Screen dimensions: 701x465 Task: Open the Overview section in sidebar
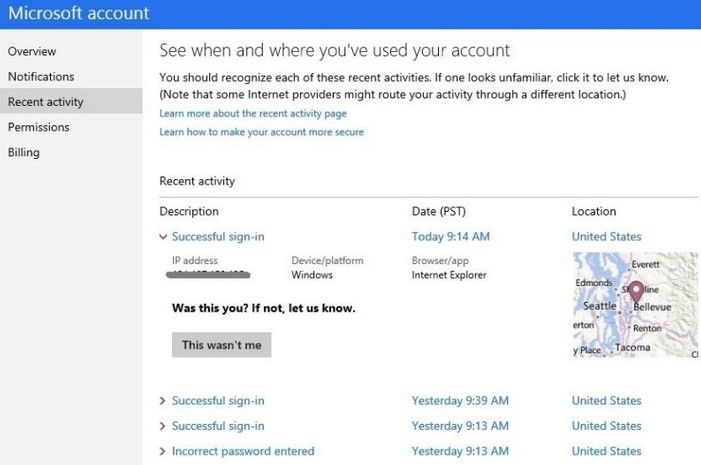[32, 51]
